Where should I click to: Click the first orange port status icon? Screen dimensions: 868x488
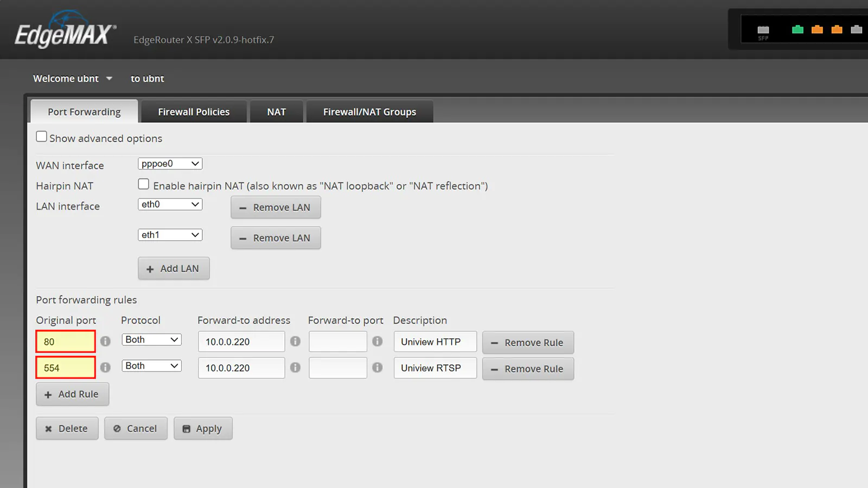tap(817, 29)
